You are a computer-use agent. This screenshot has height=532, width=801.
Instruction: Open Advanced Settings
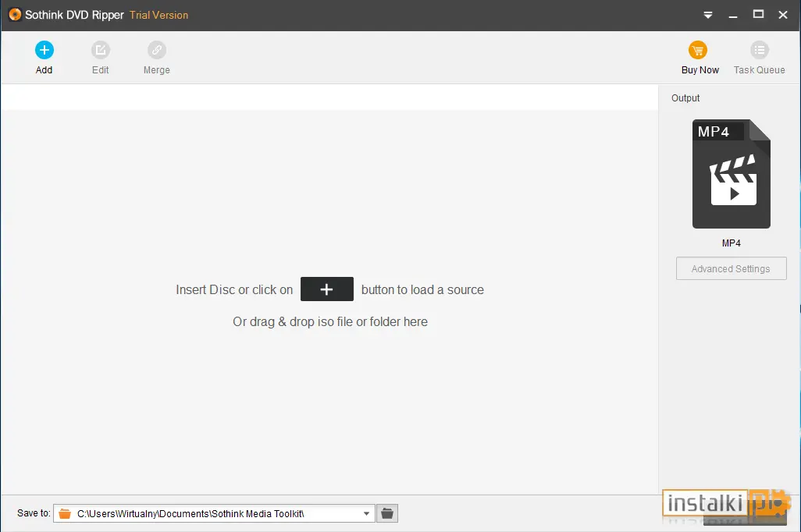[x=731, y=268]
